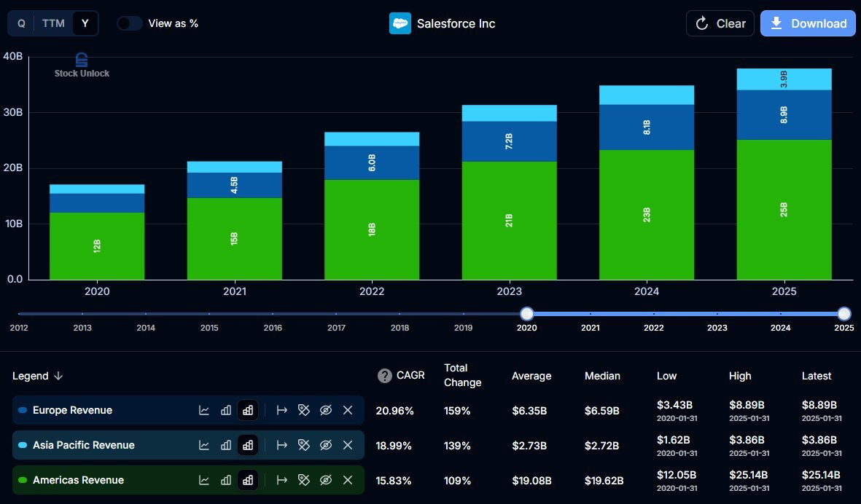Toggle the View as % switch
Screen dimensions: 861x504
[130, 23]
